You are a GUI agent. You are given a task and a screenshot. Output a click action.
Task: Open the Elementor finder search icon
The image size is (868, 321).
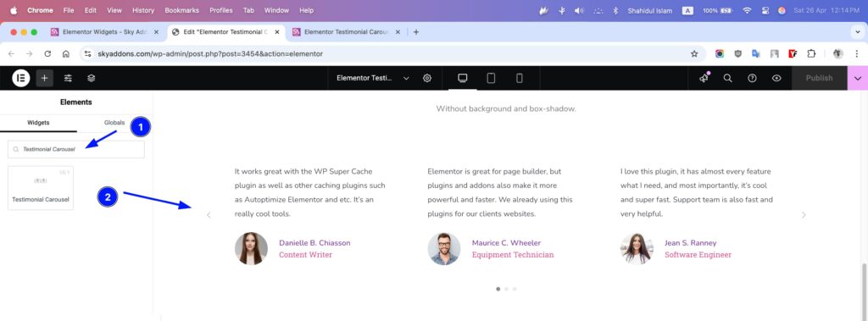tap(728, 78)
